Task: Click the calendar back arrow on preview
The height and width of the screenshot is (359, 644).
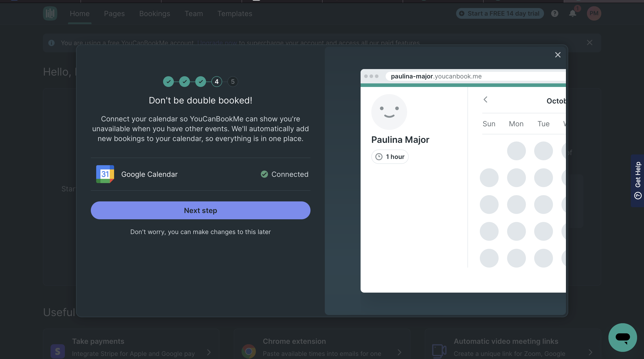Action: coord(486,99)
